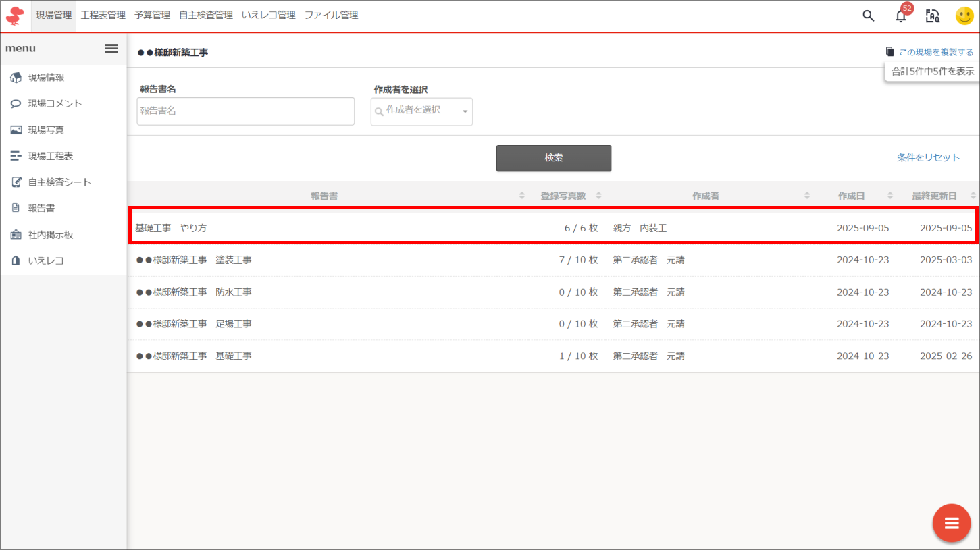Select 自主検査シート in the sidebar

59,182
